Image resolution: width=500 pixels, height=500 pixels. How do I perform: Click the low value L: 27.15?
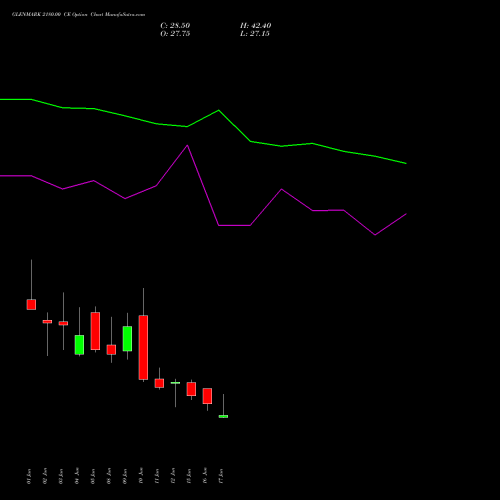(x=255, y=34)
